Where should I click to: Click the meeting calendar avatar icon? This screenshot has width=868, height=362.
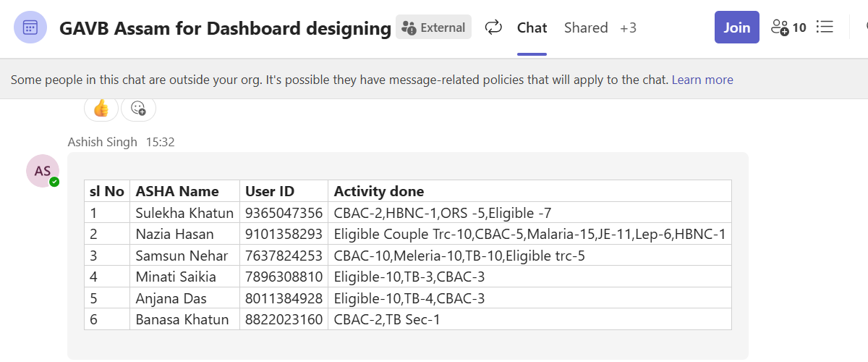point(30,28)
